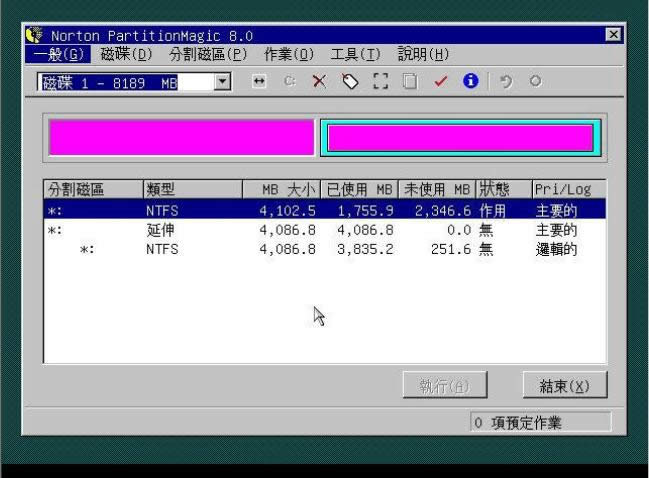Click the red checkmark check-errors icon
Screen dimensions: 649x478
pyautogui.click(x=440, y=82)
